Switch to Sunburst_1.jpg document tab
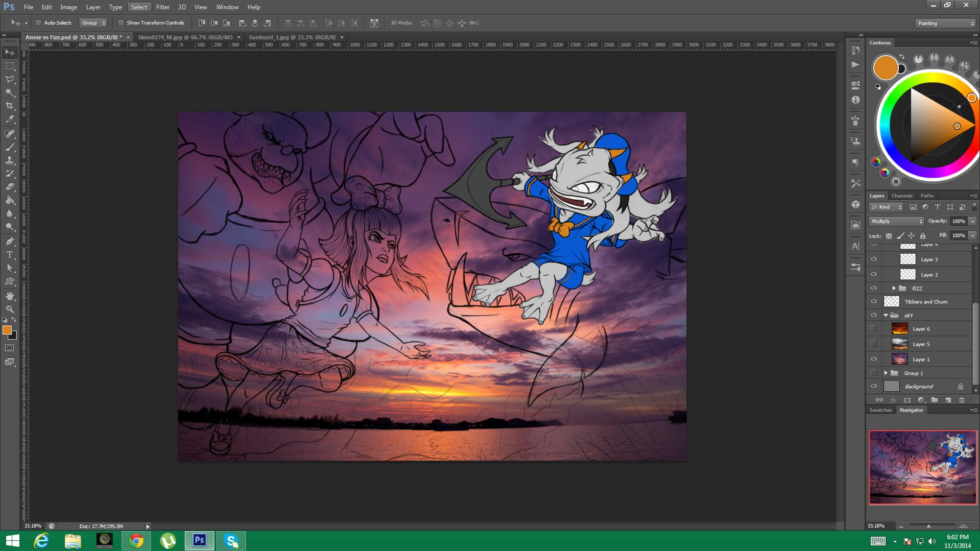Image resolution: width=980 pixels, height=551 pixels. [x=292, y=37]
